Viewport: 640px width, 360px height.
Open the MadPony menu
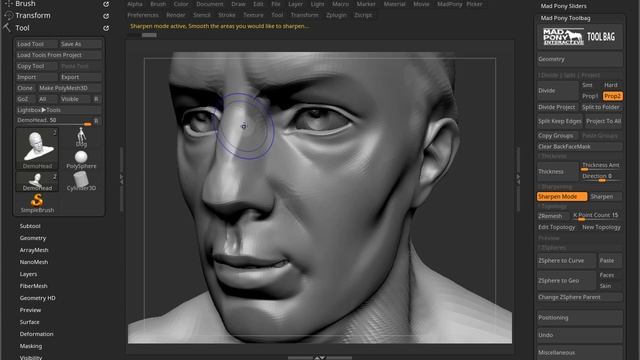pos(450,4)
